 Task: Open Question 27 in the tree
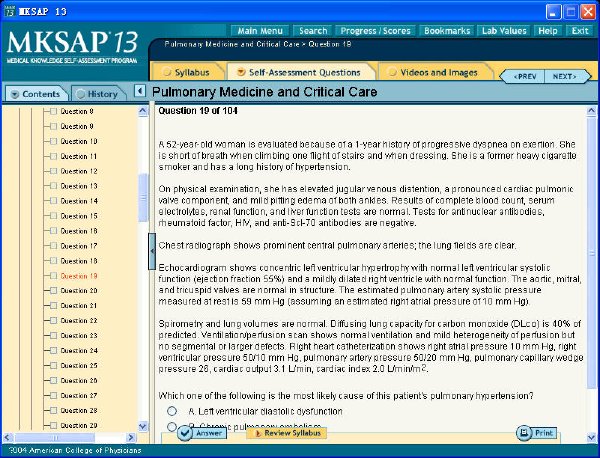(79, 395)
